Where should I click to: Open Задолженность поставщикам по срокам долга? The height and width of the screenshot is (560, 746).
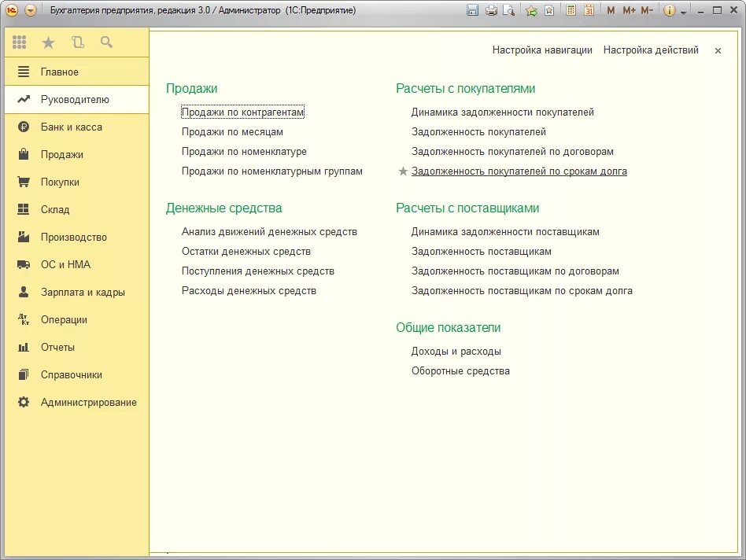522,290
